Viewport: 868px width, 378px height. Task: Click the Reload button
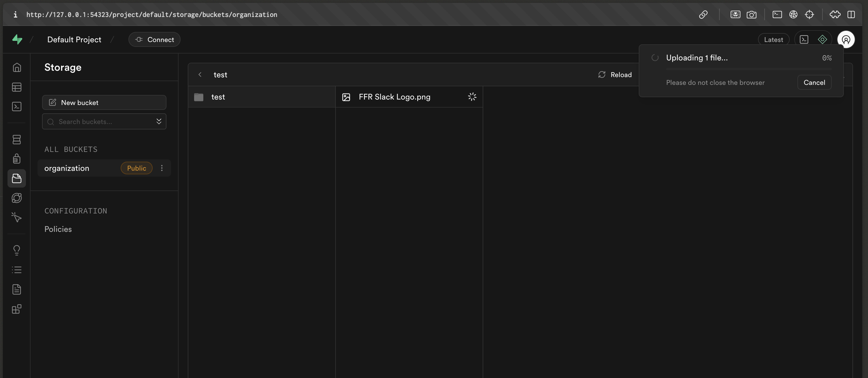coord(615,75)
